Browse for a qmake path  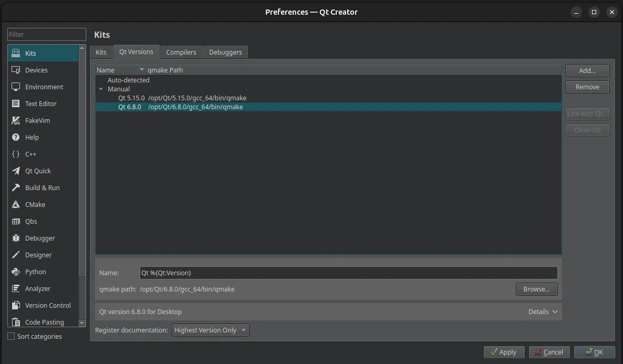(x=536, y=289)
